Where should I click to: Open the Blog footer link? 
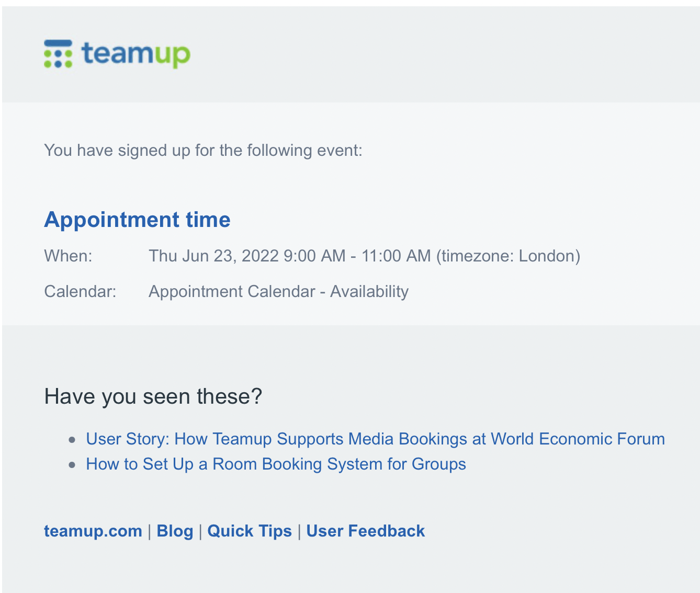click(175, 531)
